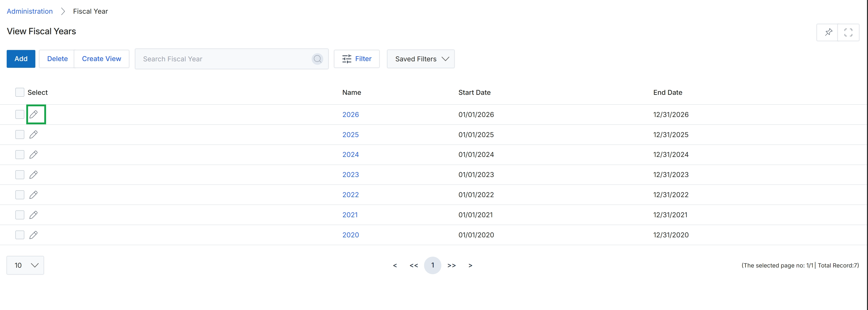Edit the 2021 fiscal year via pencil icon
This screenshot has width=868, height=310.
click(x=33, y=215)
